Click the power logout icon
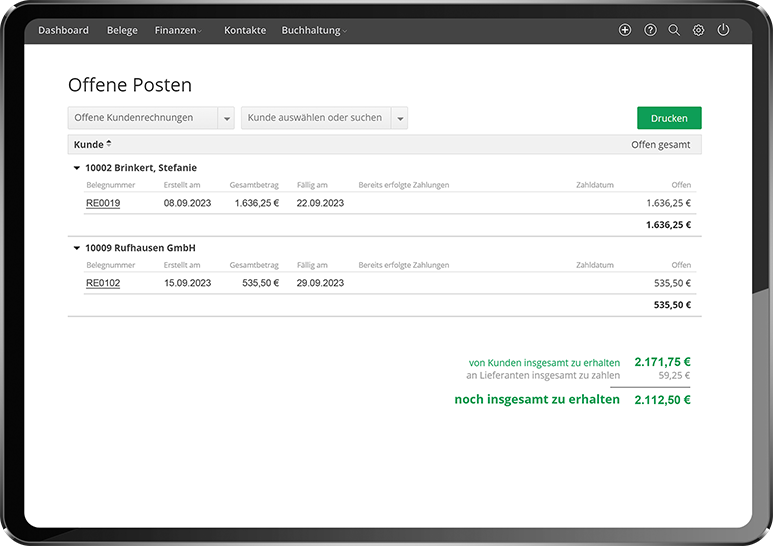This screenshot has height=546, width=773. [x=723, y=30]
